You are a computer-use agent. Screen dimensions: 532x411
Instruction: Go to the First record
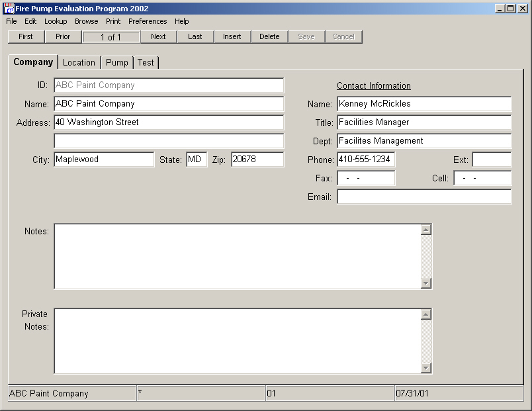[x=26, y=36]
